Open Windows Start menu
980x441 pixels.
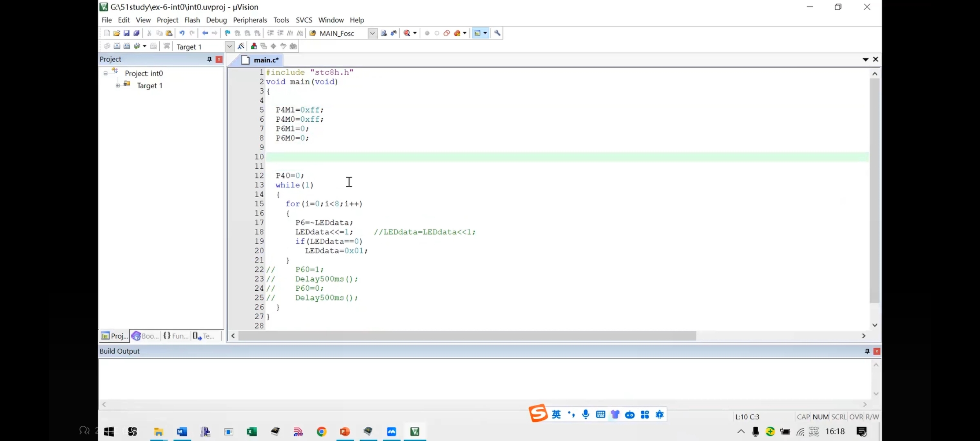tap(109, 432)
